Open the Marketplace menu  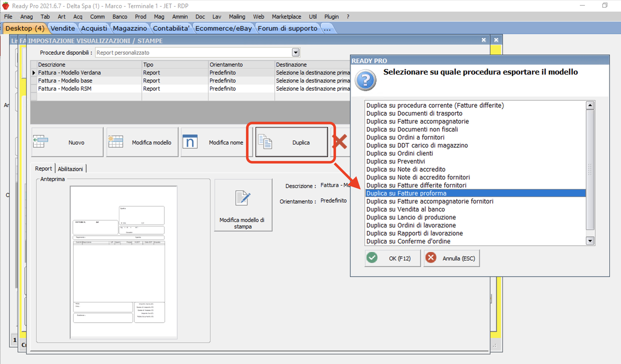pos(286,16)
